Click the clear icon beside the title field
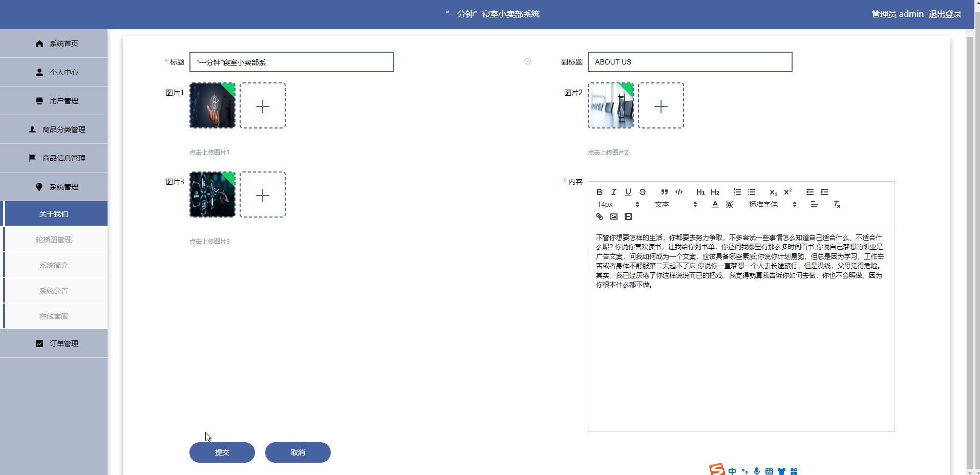 (527, 61)
